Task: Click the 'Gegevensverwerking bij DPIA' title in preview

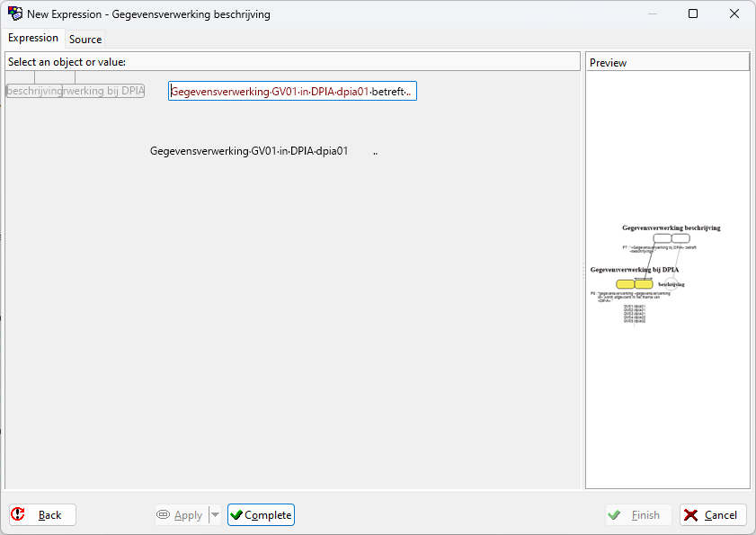Action: (635, 270)
